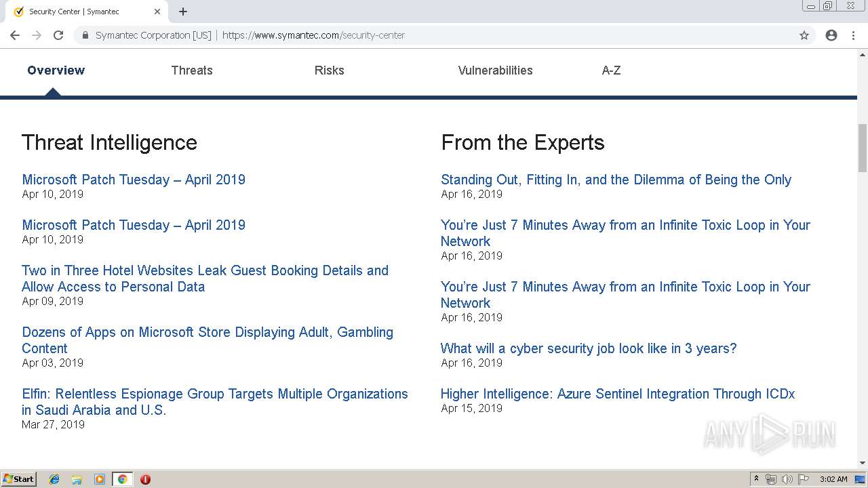Image resolution: width=868 pixels, height=488 pixels.
Task: Open a new browser tab
Action: pyautogui.click(x=183, y=12)
